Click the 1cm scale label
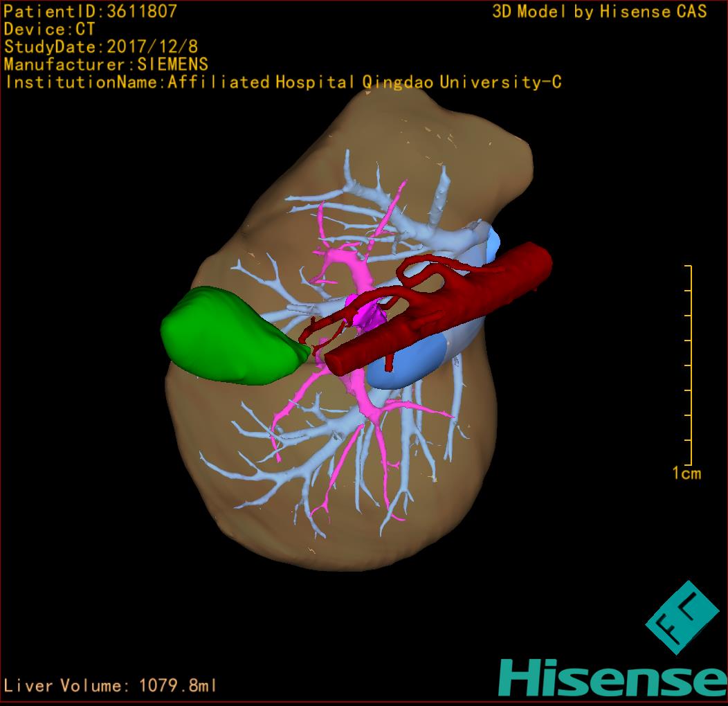Image resolution: width=728 pixels, height=706 pixels. point(686,473)
